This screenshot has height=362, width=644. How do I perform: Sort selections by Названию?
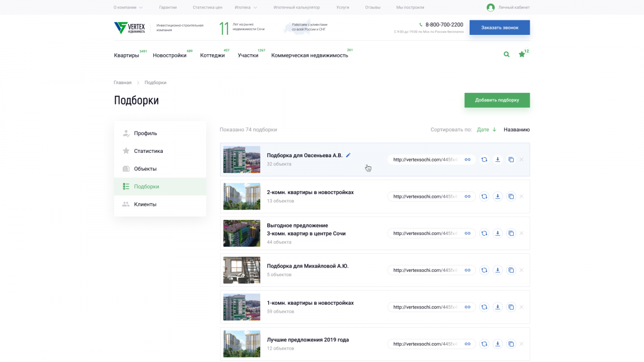pyautogui.click(x=516, y=130)
